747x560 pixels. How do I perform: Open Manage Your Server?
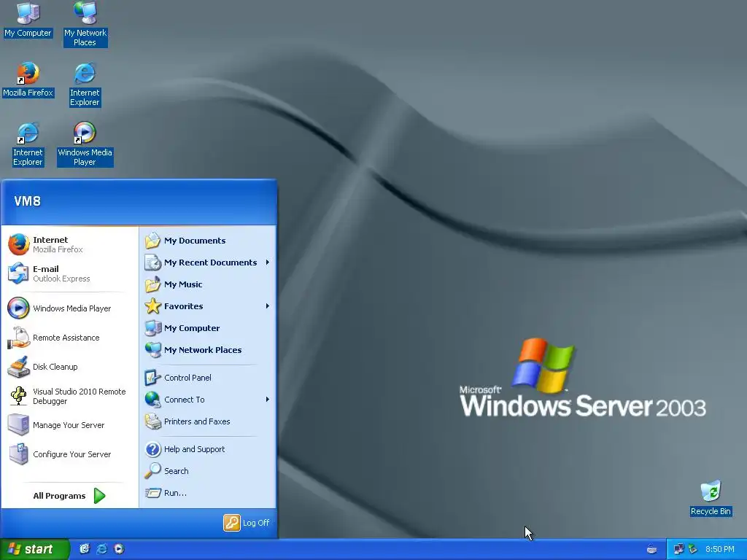click(x=69, y=425)
